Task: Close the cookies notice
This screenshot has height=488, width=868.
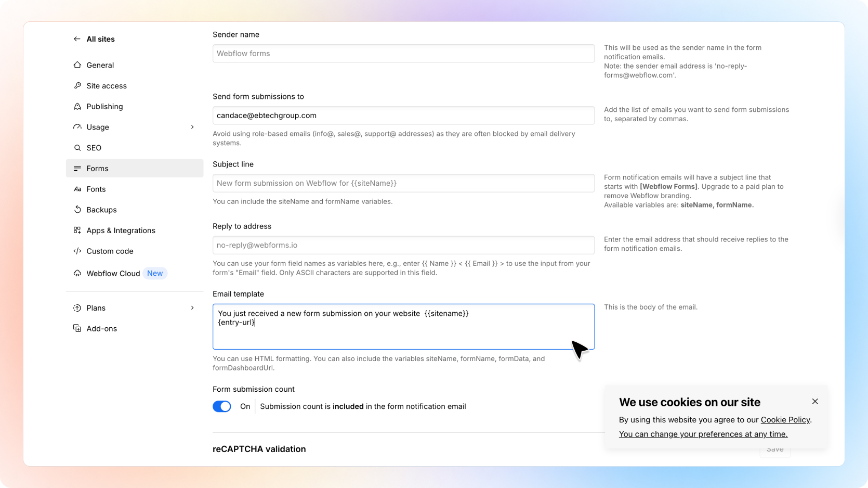Action: pyautogui.click(x=815, y=402)
